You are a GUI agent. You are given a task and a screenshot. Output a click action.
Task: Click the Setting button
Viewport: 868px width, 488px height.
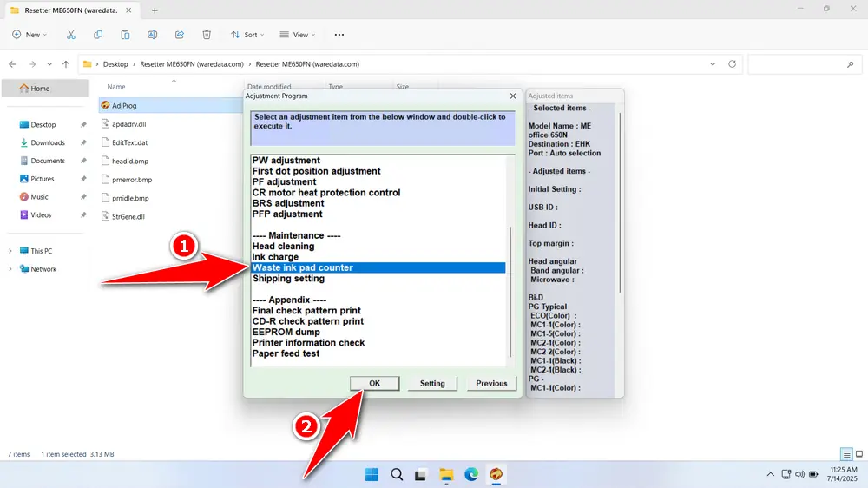click(x=432, y=383)
